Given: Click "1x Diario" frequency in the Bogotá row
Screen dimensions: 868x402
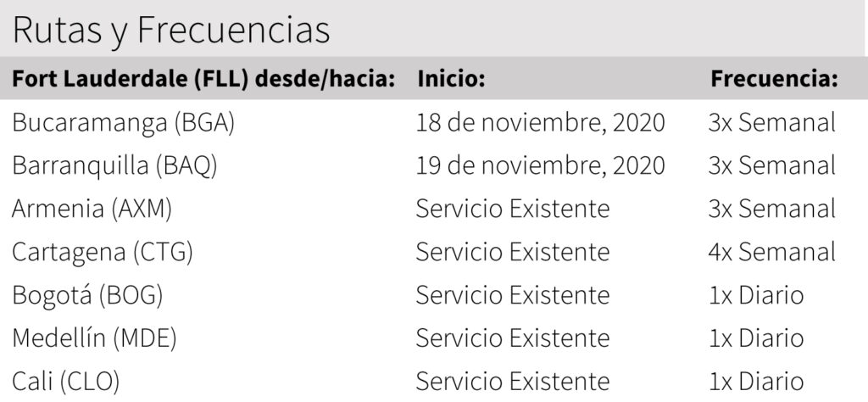Looking at the screenshot, I should [x=755, y=294].
